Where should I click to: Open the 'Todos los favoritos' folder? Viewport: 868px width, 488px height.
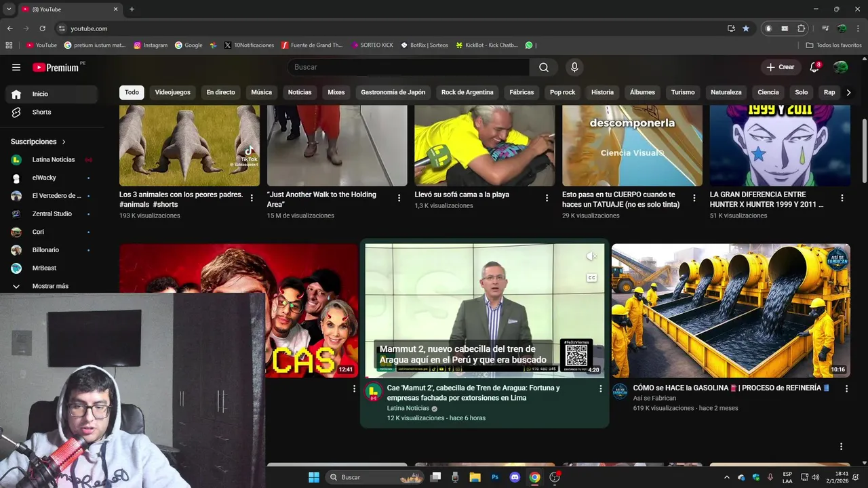(x=833, y=45)
